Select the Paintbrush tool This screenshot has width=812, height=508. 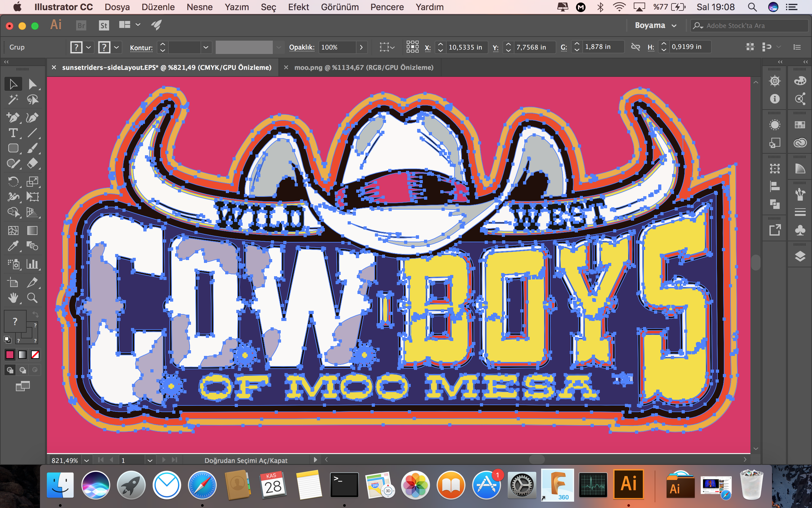(x=33, y=148)
